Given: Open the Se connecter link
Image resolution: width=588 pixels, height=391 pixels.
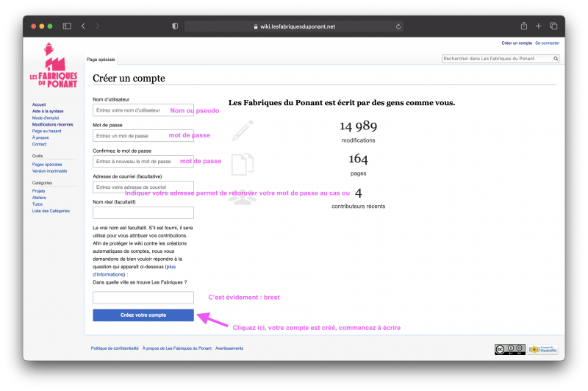Looking at the screenshot, I should coord(547,43).
